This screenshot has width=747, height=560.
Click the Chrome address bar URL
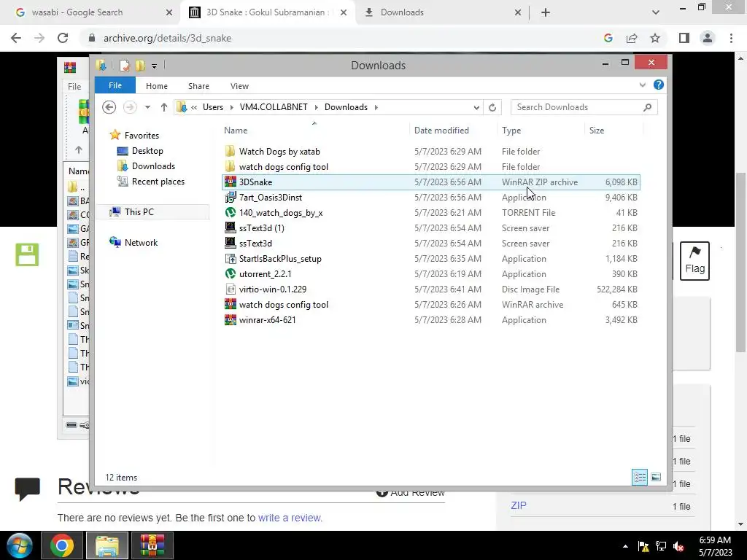coord(167,38)
